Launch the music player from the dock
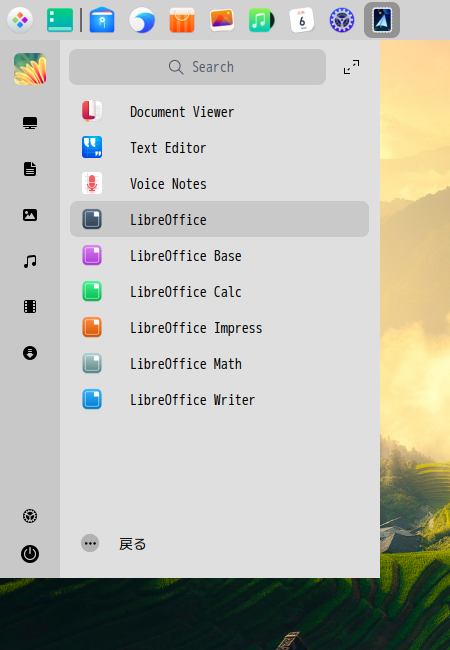The height and width of the screenshot is (650, 450). 261,20
